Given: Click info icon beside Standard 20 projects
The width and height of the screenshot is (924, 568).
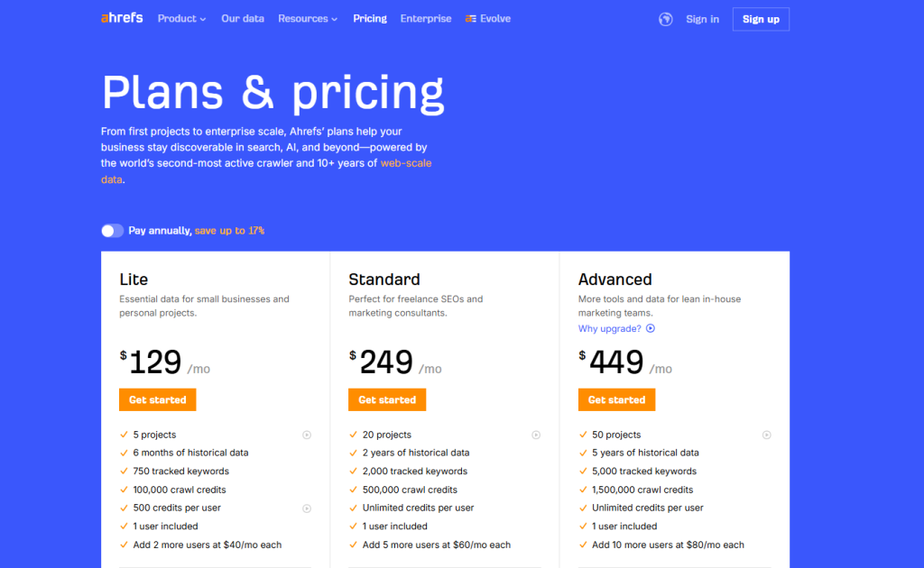Looking at the screenshot, I should click(x=536, y=435).
